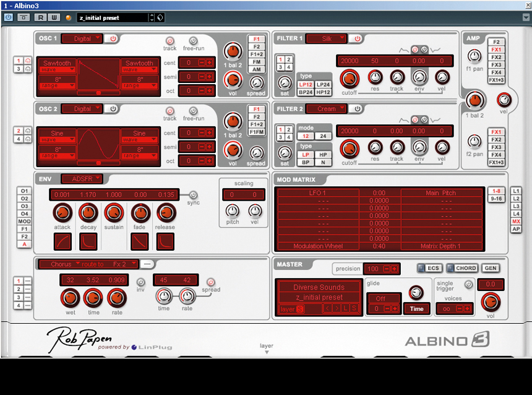Click the envelope attack knob
Screen dimensions: 532x395
tap(62, 212)
